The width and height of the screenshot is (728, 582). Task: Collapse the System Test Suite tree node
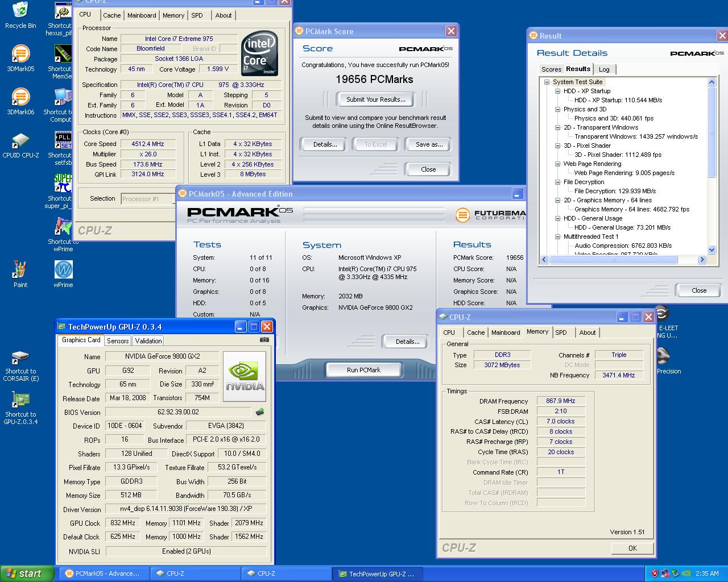[547, 82]
